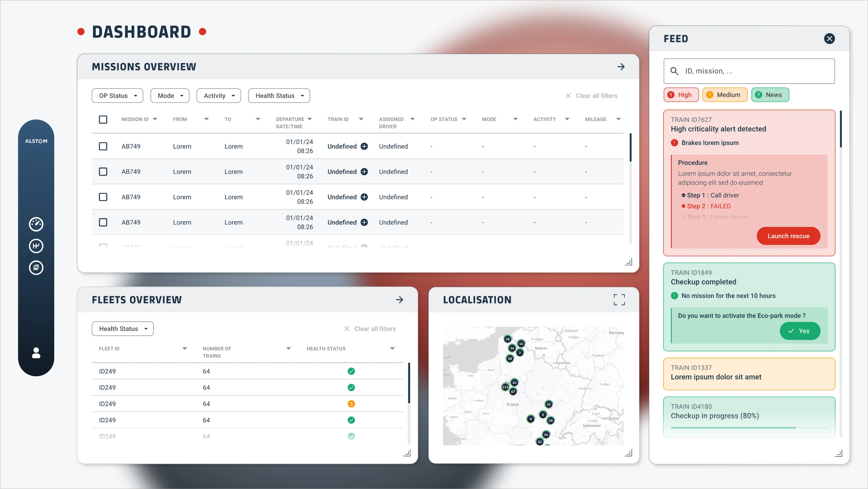Screen dimensions: 868x489
Task: Click the map cluster marker 9
Action: coord(530,419)
